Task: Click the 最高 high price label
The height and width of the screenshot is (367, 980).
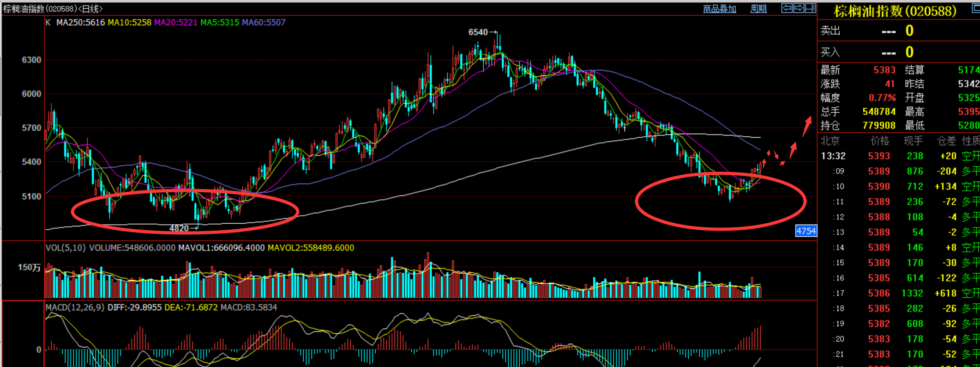Action: (914, 112)
